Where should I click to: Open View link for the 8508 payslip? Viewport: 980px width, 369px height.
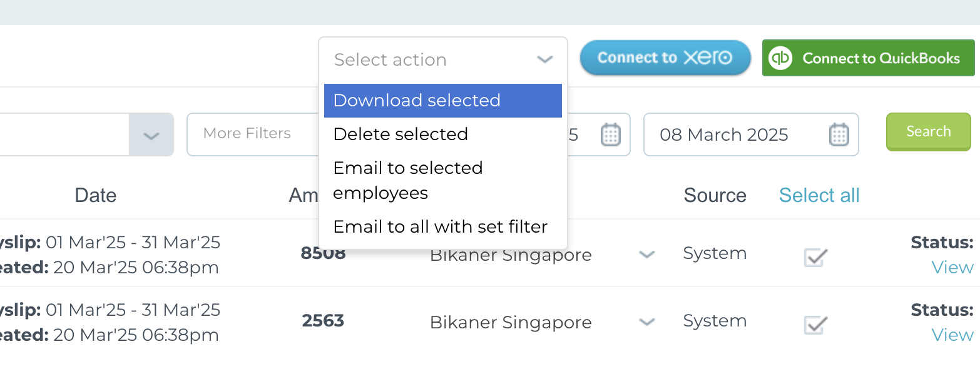(952, 268)
